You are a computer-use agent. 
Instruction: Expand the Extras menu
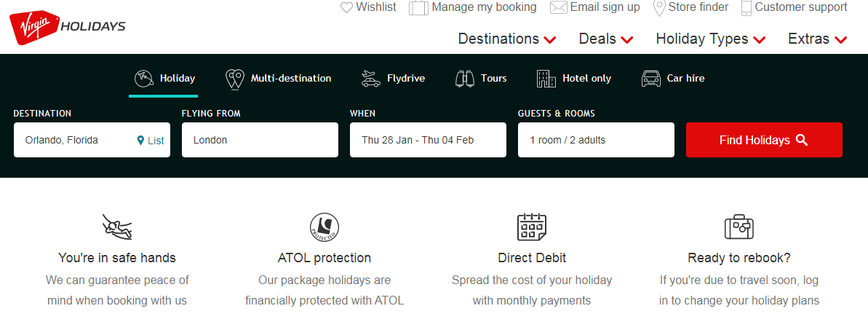818,39
